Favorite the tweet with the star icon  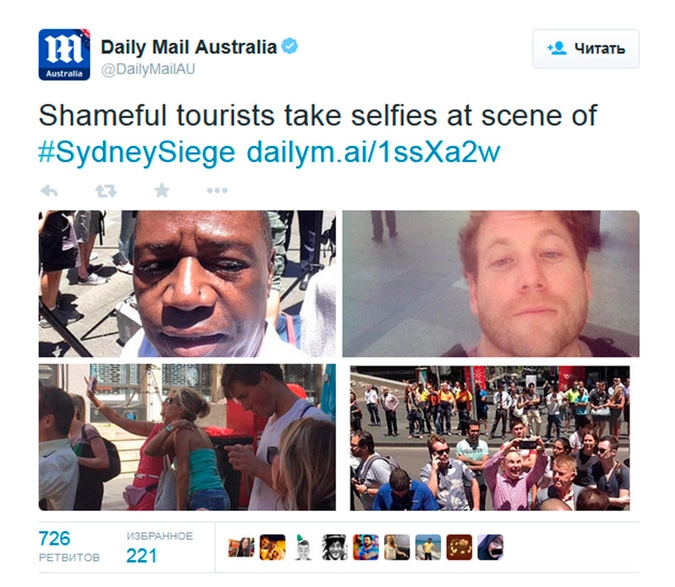162,190
